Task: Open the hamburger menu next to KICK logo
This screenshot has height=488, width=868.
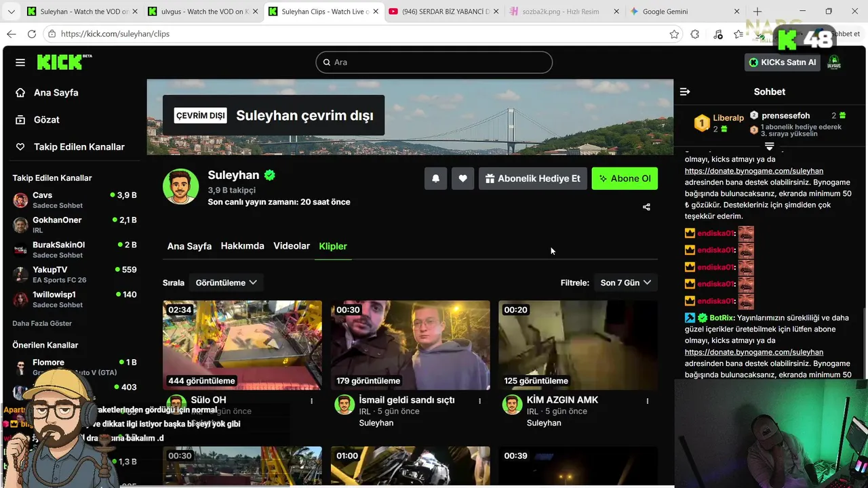Action: coord(20,62)
